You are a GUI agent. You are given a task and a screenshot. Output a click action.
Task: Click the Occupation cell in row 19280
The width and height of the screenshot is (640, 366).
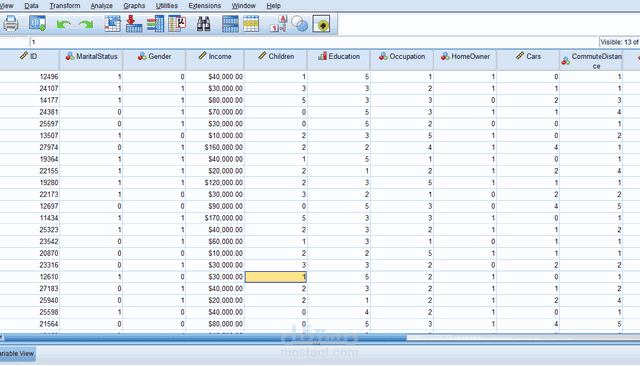coord(402,183)
